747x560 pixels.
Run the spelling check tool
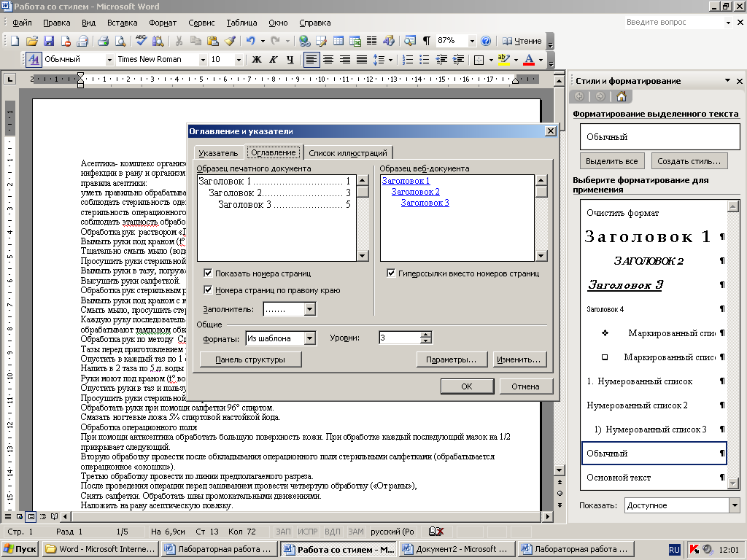click(141, 41)
